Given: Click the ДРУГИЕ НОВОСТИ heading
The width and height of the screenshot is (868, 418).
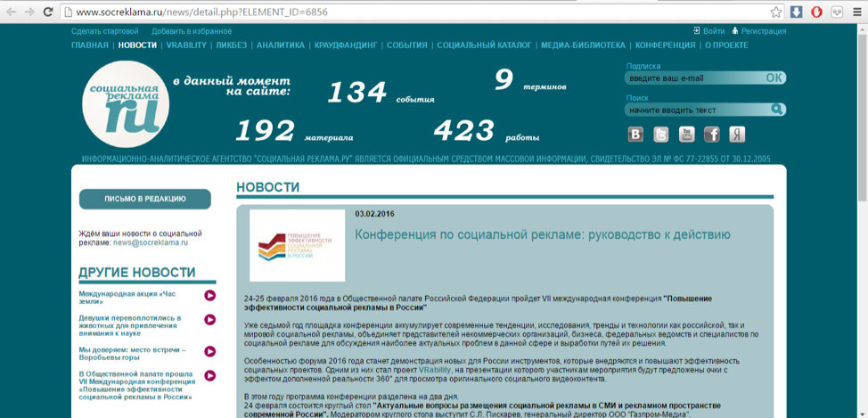Looking at the screenshot, I should coord(136,273).
